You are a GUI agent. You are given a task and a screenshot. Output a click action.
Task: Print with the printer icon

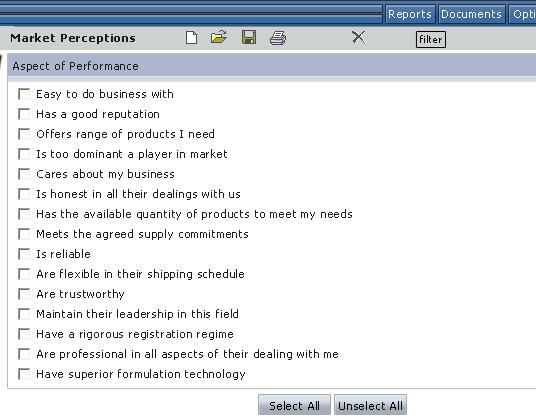(x=278, y=38)
